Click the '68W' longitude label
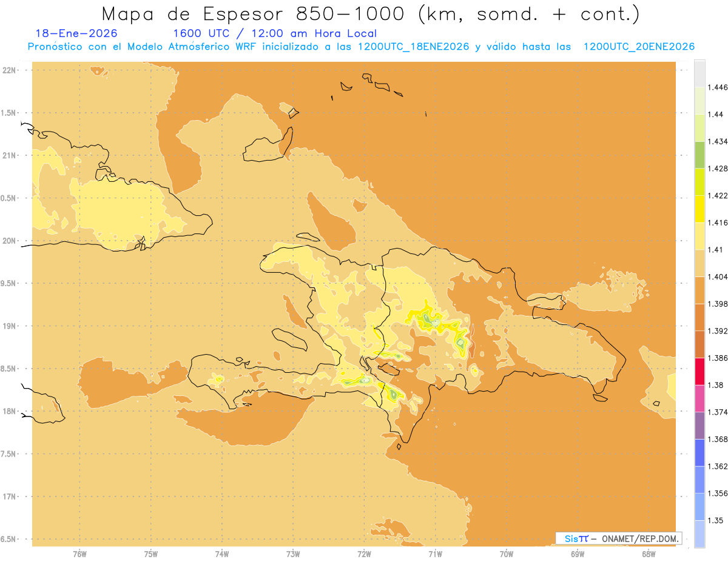 click(x=649, y=554)
